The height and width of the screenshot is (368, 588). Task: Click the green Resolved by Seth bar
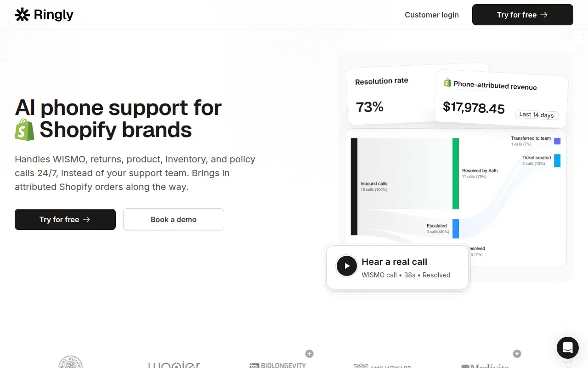click(456, 173)
